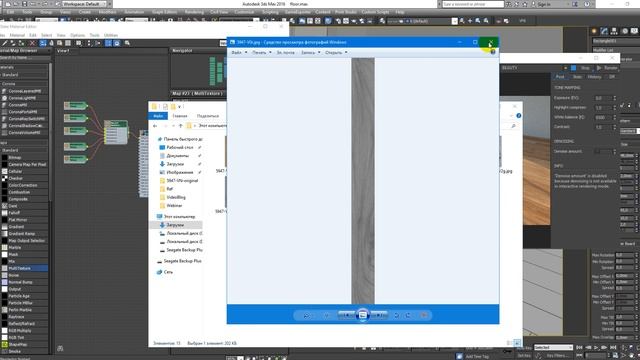
Task: Click Эл. почта in Photo Viewer toolbar
Action: pyautogui.click(x=285, y=53)
